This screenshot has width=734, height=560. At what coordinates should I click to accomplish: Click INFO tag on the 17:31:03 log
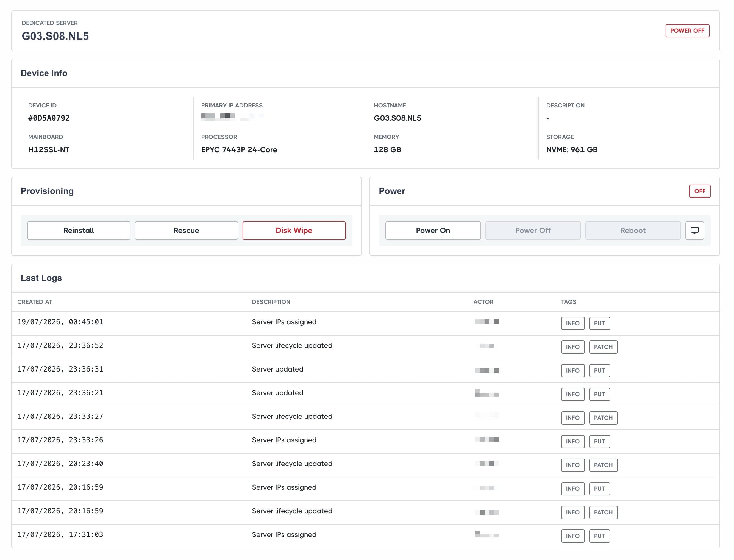[572, 536]
